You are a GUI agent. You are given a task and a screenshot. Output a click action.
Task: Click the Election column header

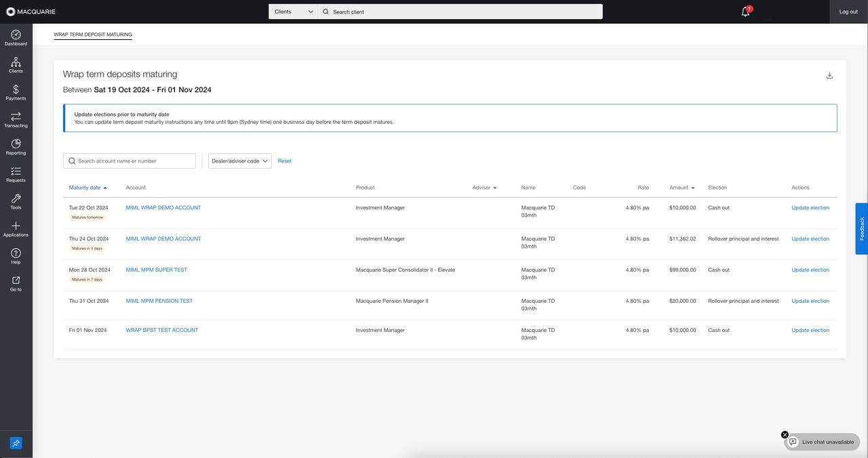click(x=717, y=188)
